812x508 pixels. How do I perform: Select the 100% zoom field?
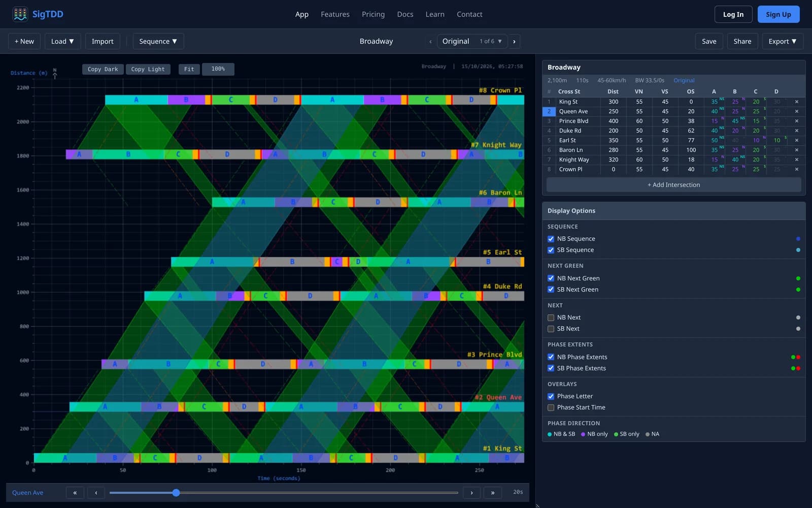218,69
